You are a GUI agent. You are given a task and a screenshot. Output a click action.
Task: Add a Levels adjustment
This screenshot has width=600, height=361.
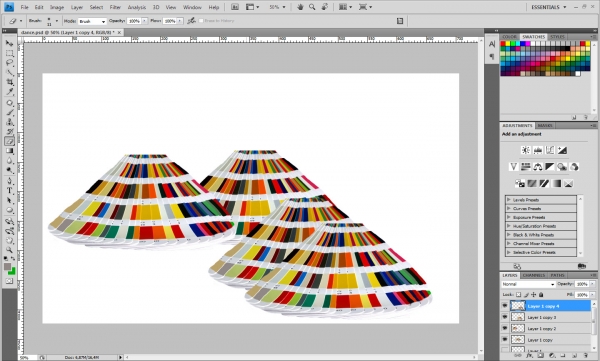[538, 150]
